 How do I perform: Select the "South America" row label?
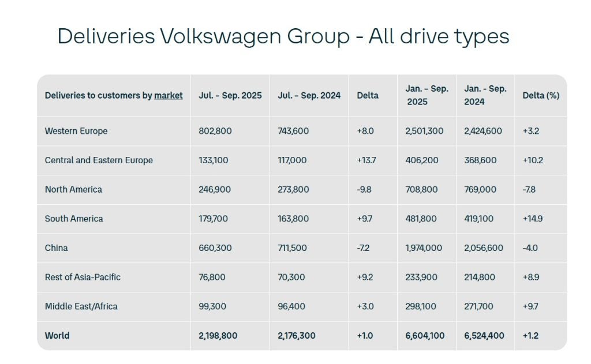[74, 219]
